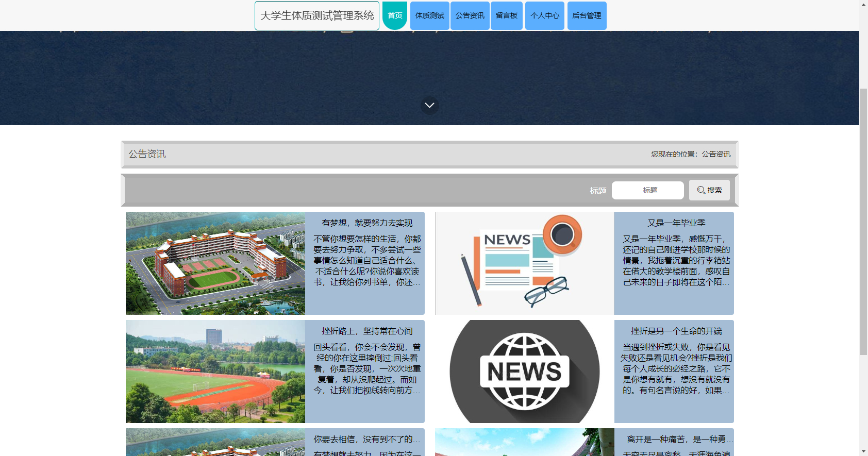Click the 大学生体质测试管理系统 site title
Screen dimensions: 868x456
pyautogui.click(x=317, y=15)
